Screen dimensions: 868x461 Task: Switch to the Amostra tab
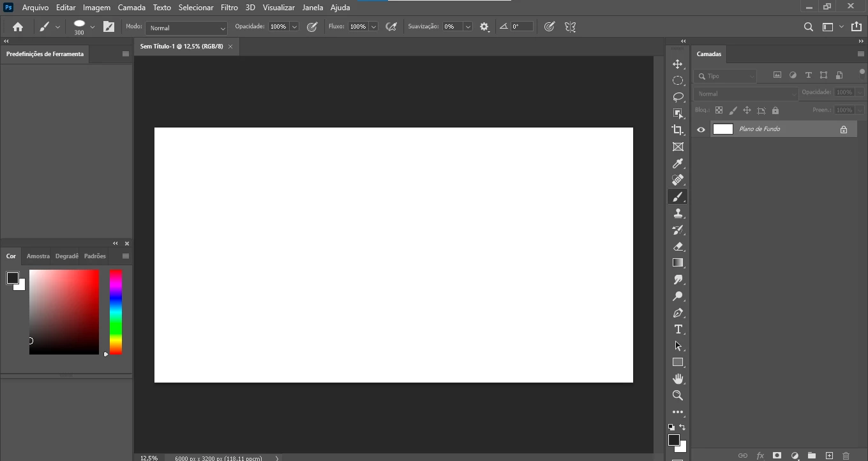click(38, 256)
